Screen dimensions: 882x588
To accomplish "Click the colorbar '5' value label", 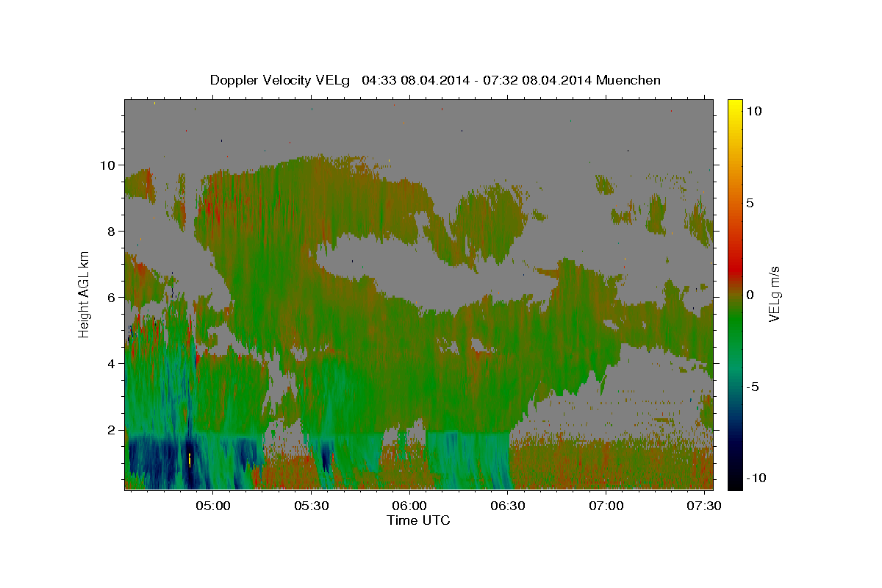I will 750,202.
